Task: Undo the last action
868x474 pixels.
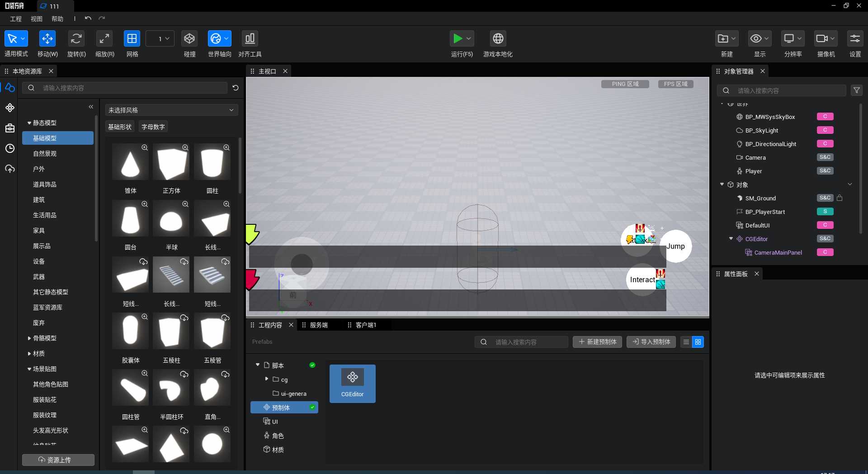Action: (88, 19)
